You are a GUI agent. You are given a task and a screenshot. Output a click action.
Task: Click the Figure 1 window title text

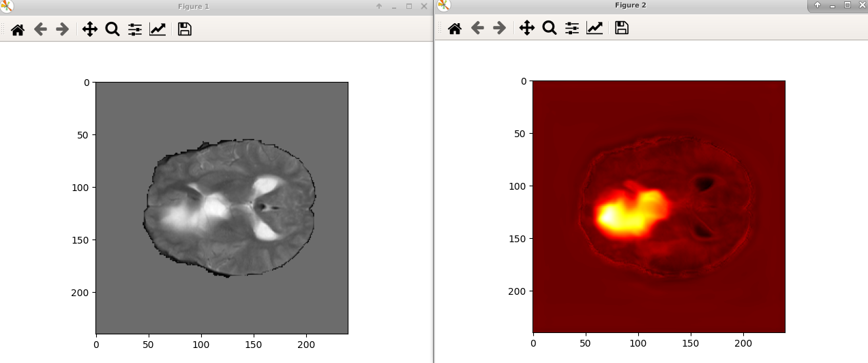point(193,6)
